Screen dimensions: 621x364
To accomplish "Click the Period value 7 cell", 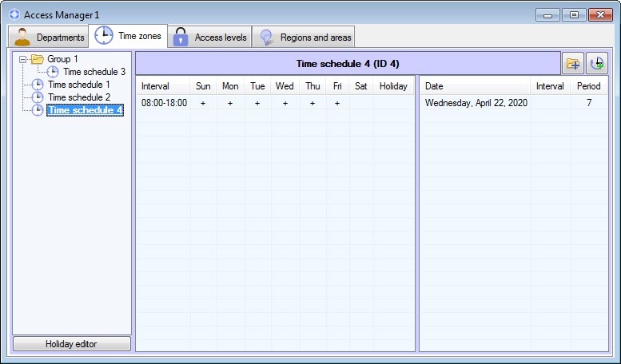I will click(x=588, y=103).
